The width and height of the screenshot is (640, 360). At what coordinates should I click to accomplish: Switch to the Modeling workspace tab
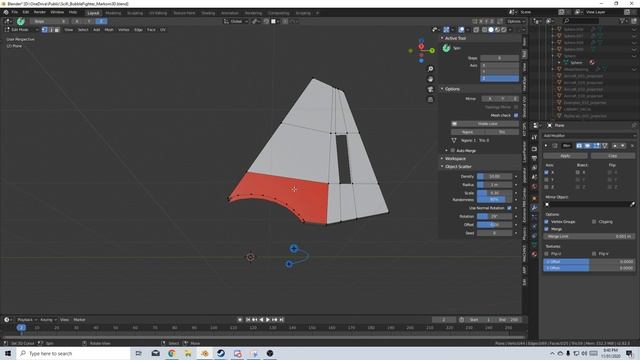113,13
